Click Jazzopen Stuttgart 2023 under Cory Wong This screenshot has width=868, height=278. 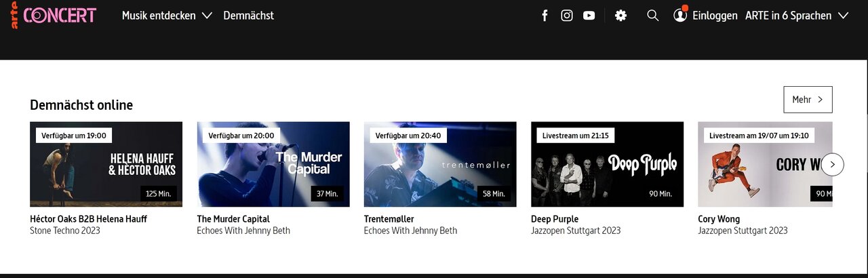point(743,231)
